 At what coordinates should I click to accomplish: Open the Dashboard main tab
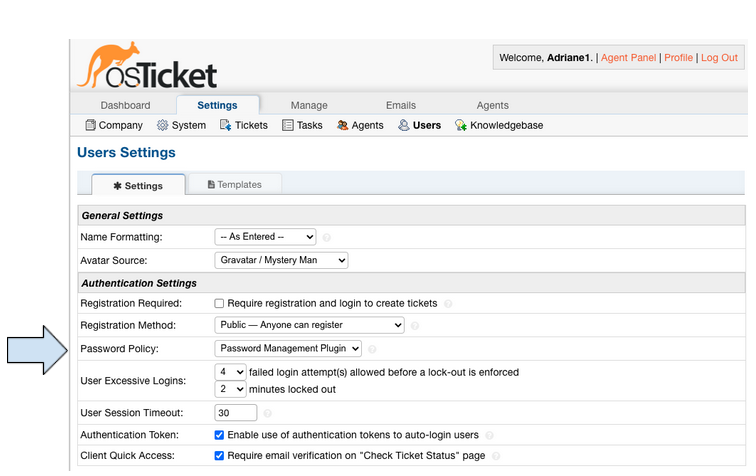tap(125, 105)
